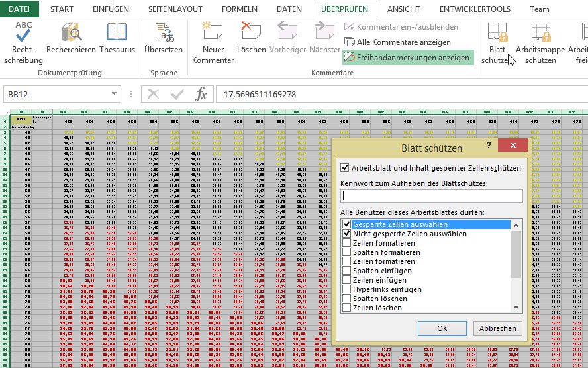Click Arbeitsmappe schützen icon

tap(540, 33)
